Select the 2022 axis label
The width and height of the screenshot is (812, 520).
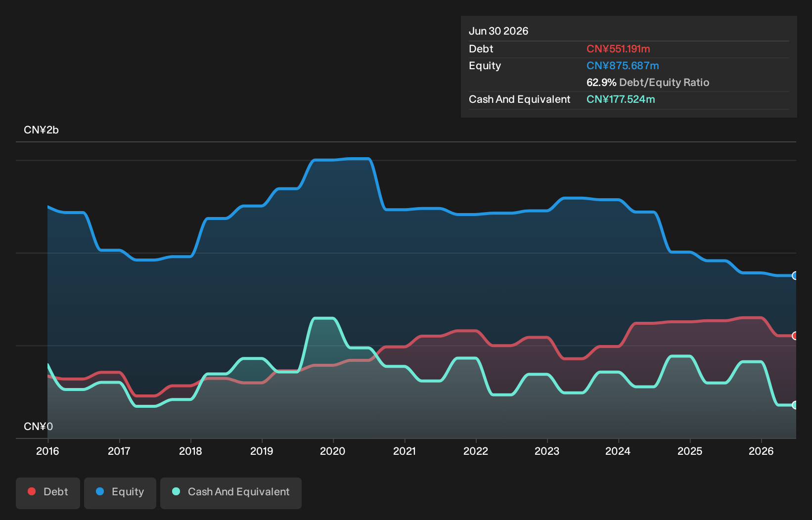click(476, 451)
